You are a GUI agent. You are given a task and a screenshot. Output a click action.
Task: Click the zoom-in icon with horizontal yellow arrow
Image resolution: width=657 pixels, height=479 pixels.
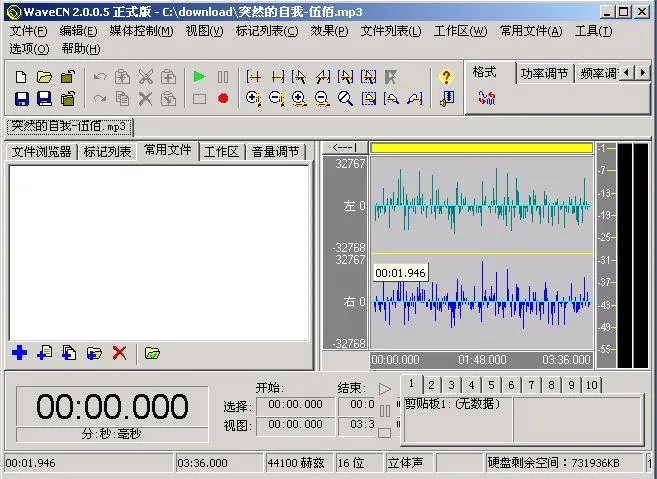[x=299, y=99]
